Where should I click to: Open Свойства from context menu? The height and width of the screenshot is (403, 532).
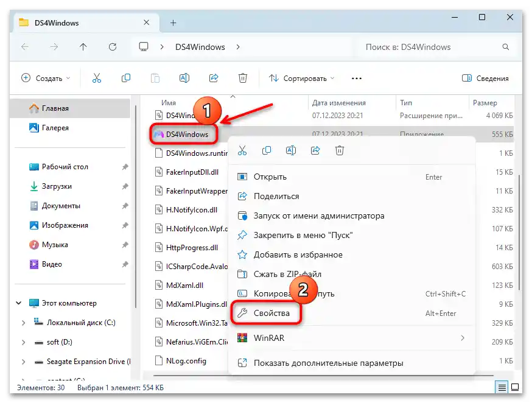click(x=352, y=313)
